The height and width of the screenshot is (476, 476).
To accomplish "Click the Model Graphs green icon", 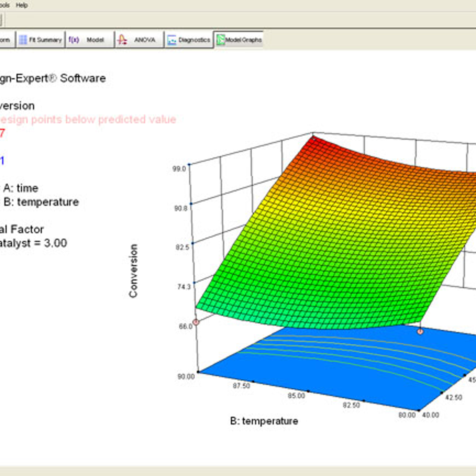I will coord(221,40).
